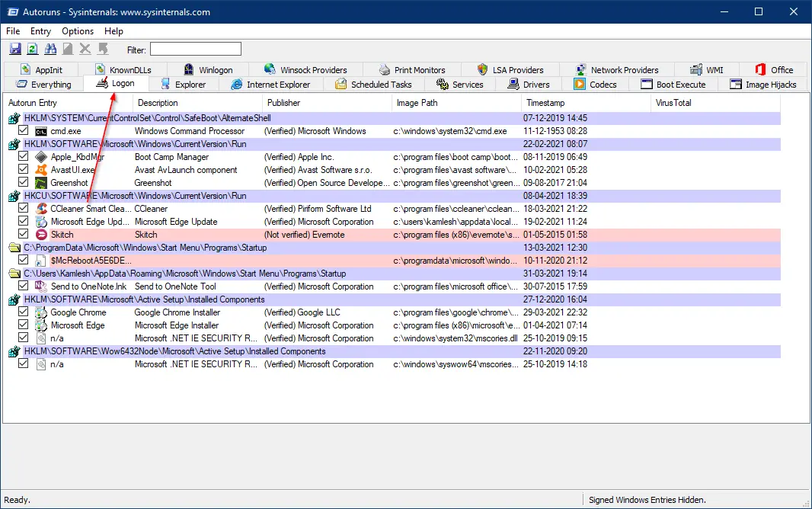Click the Microsoft Edge installer icon
The height and width of the screenshot is (509, 812).
(x=41, y=325)
